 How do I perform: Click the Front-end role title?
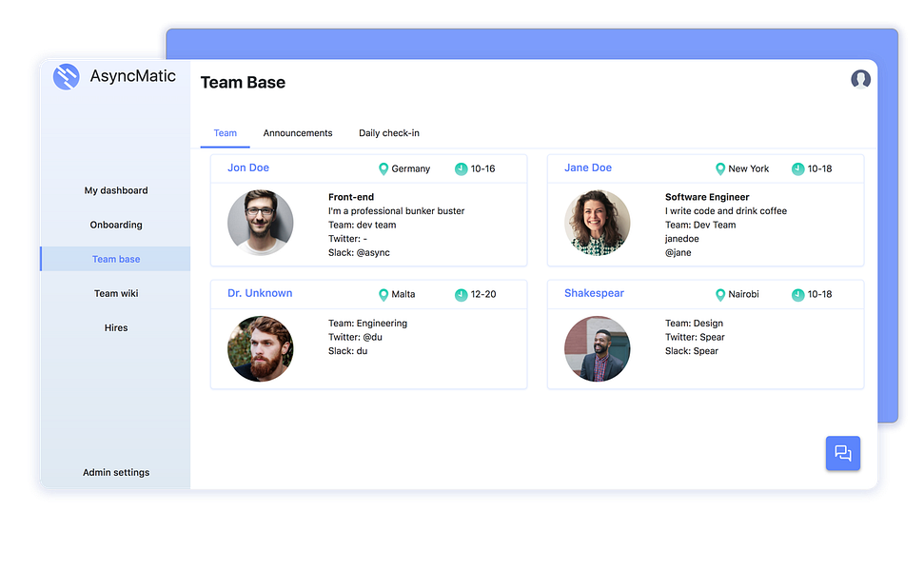pos(351,197)
